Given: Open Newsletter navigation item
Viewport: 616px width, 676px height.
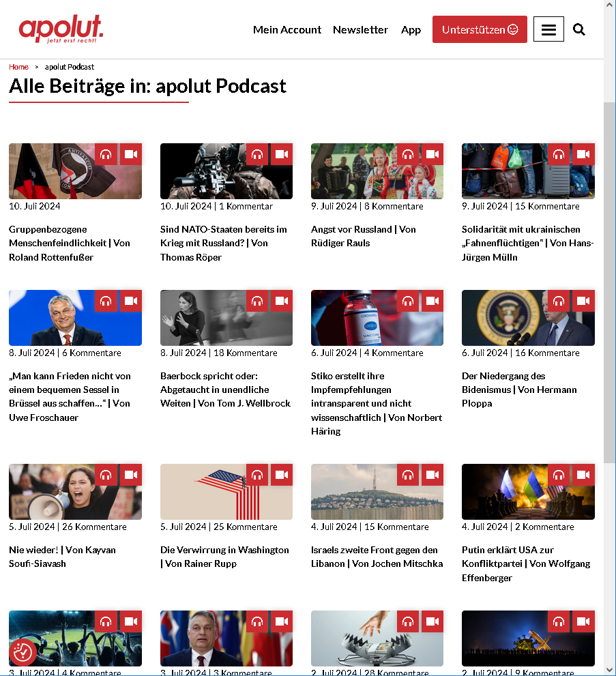Looking at the screenshot, I should click(360, 30).
